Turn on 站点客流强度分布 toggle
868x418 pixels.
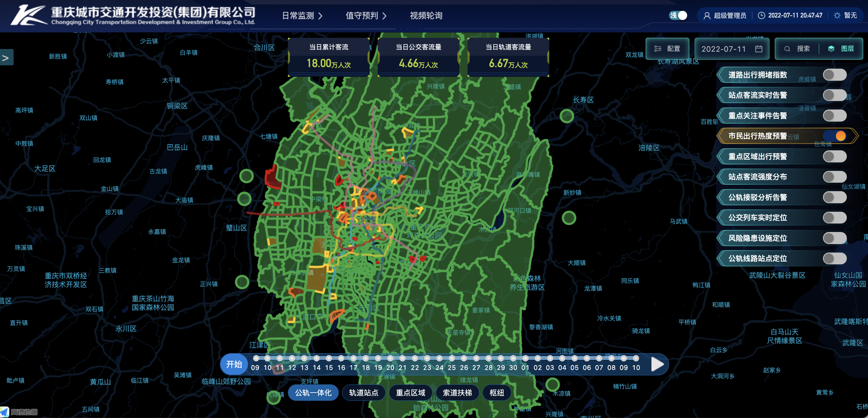[834, 177]
